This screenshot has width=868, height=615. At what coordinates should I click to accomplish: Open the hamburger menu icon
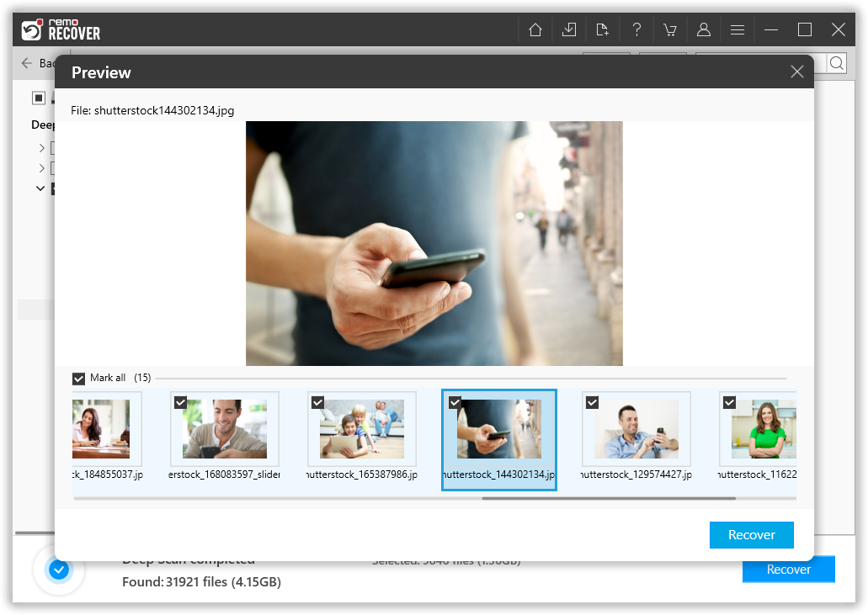click(738, 30)
